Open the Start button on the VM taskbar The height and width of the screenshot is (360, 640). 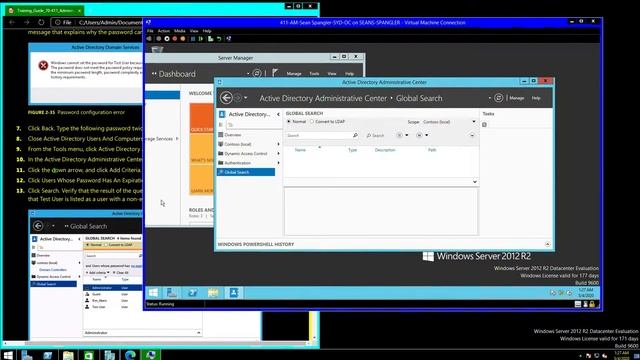153,293
